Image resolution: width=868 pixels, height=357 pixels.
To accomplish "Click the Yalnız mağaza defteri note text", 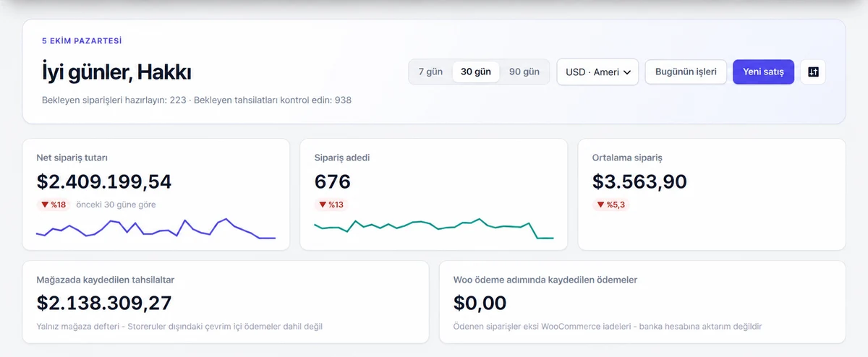I will pos(179,327).
